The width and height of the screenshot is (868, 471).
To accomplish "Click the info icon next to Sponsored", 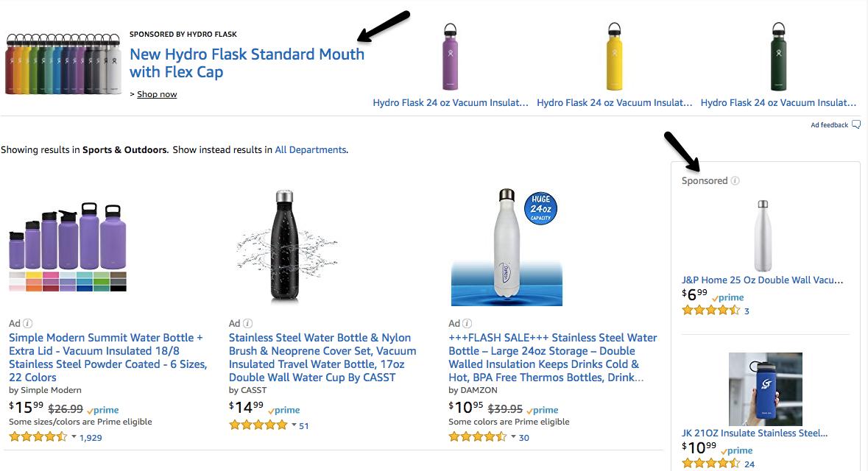I will (x=735, y=181).
